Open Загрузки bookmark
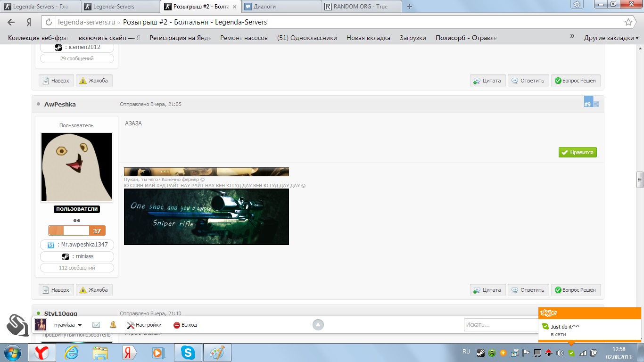Viewport: 644px width, 362px height. click(x=413, y=38)
